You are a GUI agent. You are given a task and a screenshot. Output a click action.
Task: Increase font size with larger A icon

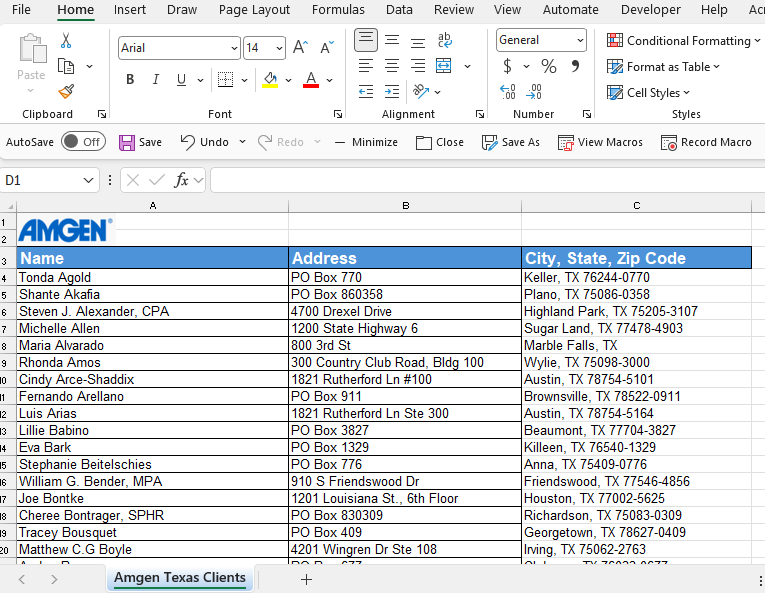coord(300,48)
